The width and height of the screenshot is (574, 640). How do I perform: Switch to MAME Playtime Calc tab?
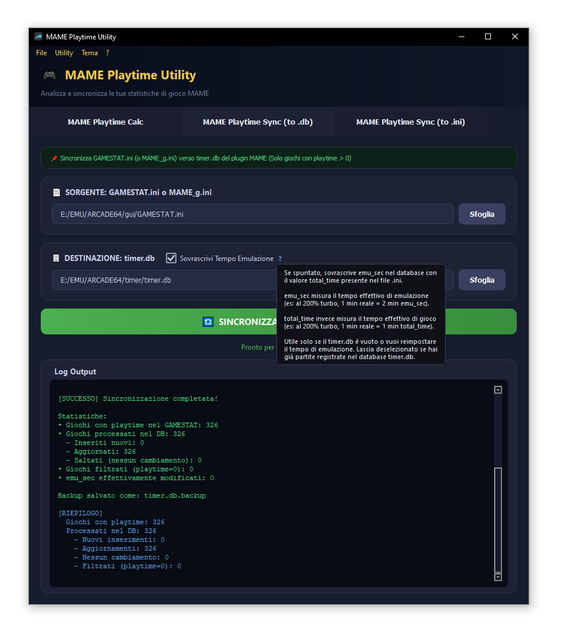pyautogui.click(x=105, y=122)
